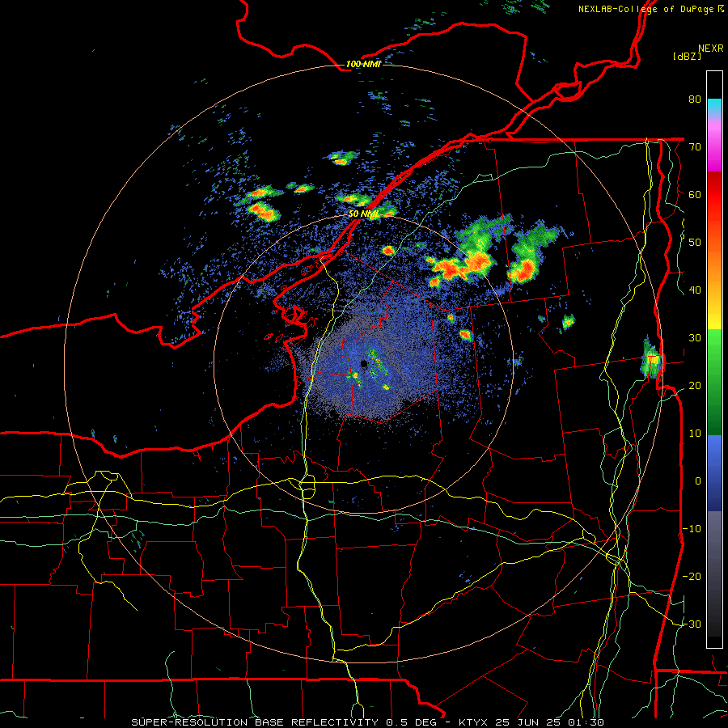The width and height of the screenshot is (728, 728).
Task: Click the NEXLAB-College of DuPage label
Action: pos(645,8)
